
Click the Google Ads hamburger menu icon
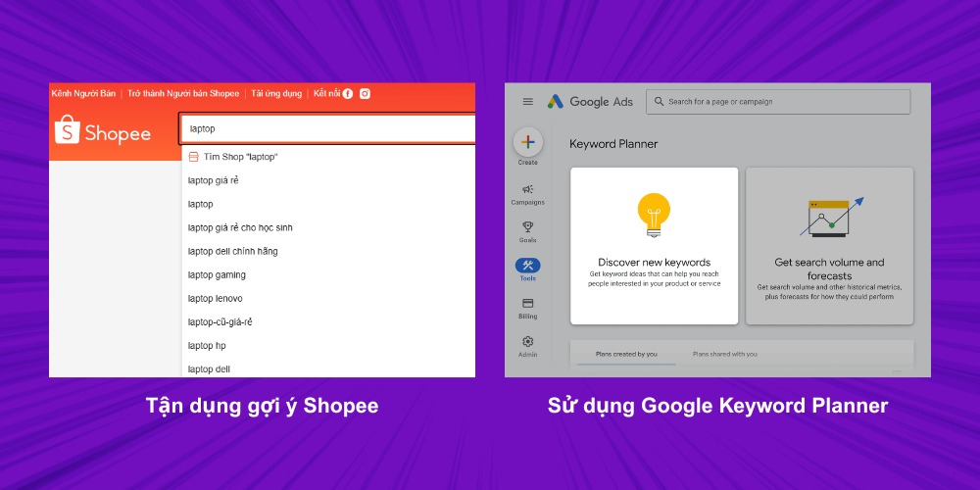528,102
